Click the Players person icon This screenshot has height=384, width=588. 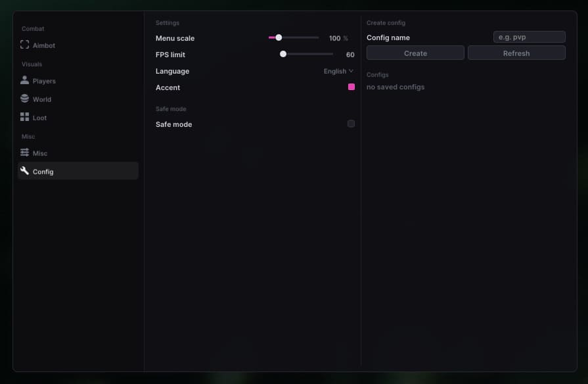pyautogui.click(x=25, y=80)
